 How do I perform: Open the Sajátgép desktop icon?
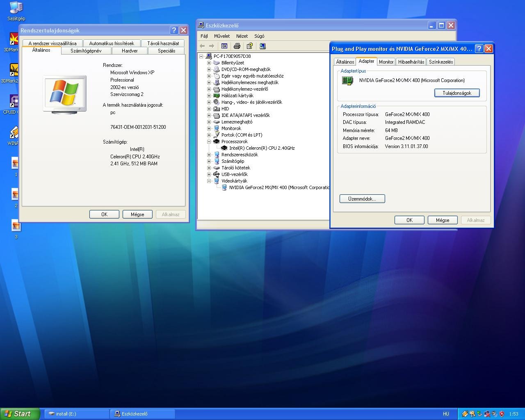click(16, 7)
